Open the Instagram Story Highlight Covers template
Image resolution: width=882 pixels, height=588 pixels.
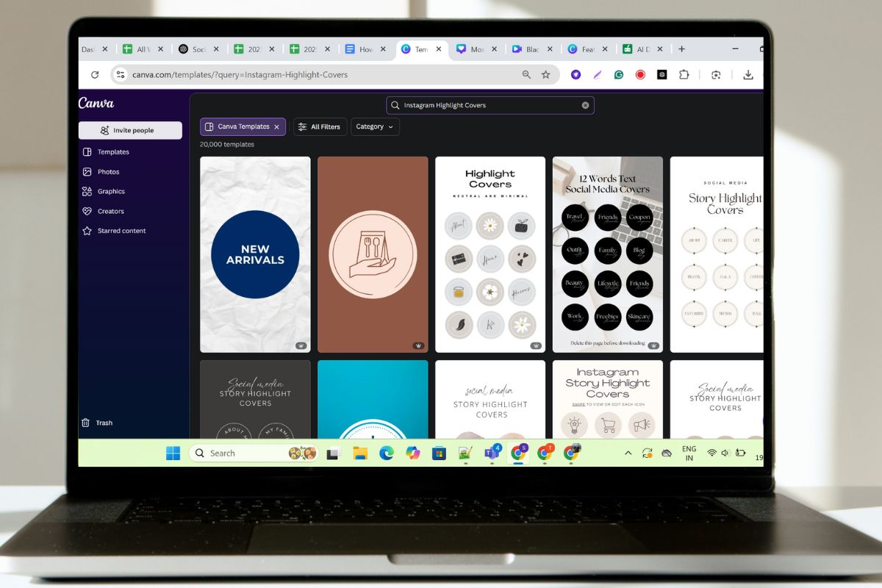608,399
